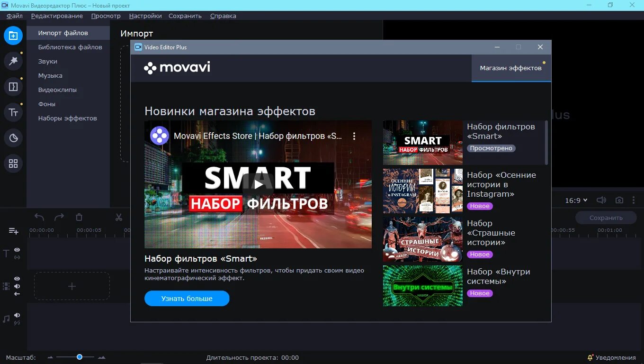Click the video track filmstrip icon
Screen dimensions: 644x364
click(x=6, y=286)
